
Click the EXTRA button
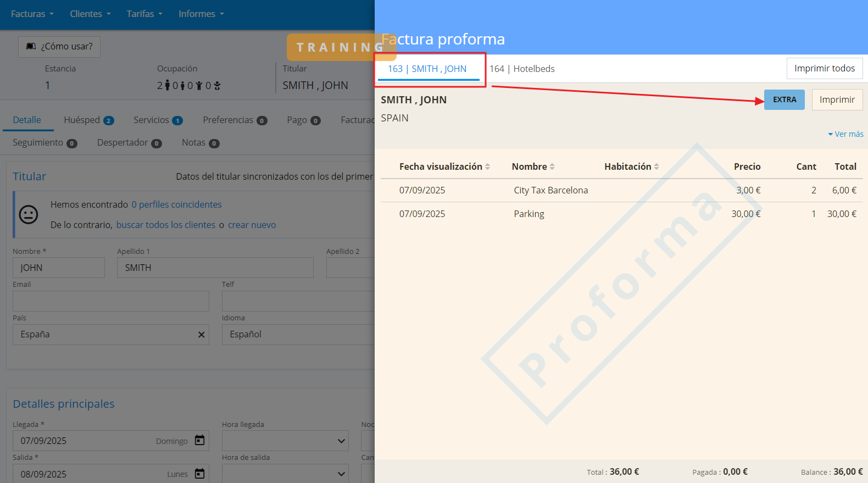(x=784, y=99)
